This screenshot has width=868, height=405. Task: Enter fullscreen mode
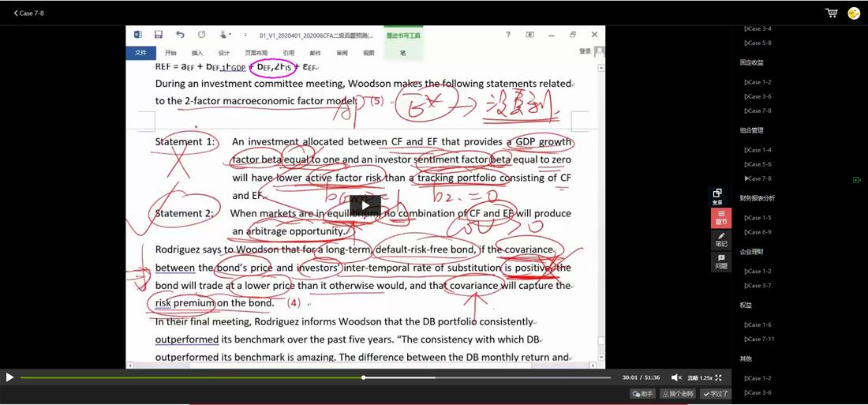coord(718,377)
